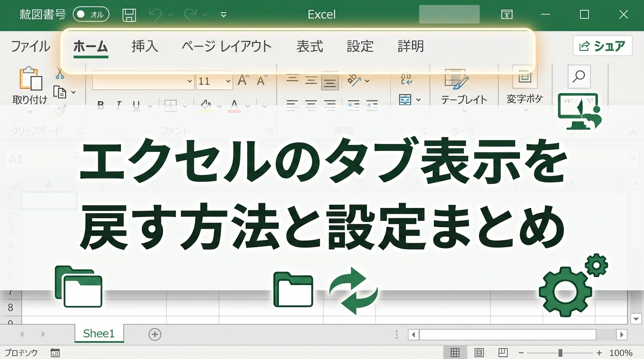Screen dimensions: 644x359
Task: Open the ファイル menu
Action: click(x=30, y=46)
